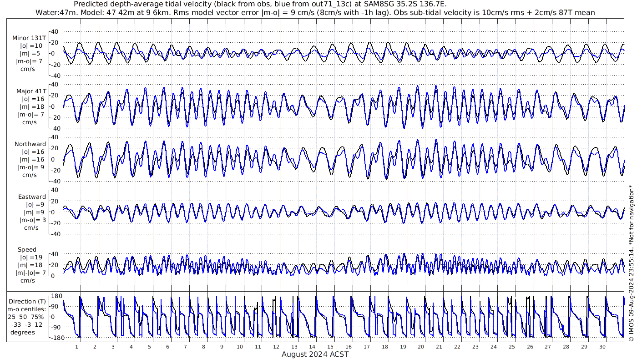Image resolution: width=637 pixels, height=364 pixels.
Task: Click day '1' on the date axis
Action: tap(77, 347)
